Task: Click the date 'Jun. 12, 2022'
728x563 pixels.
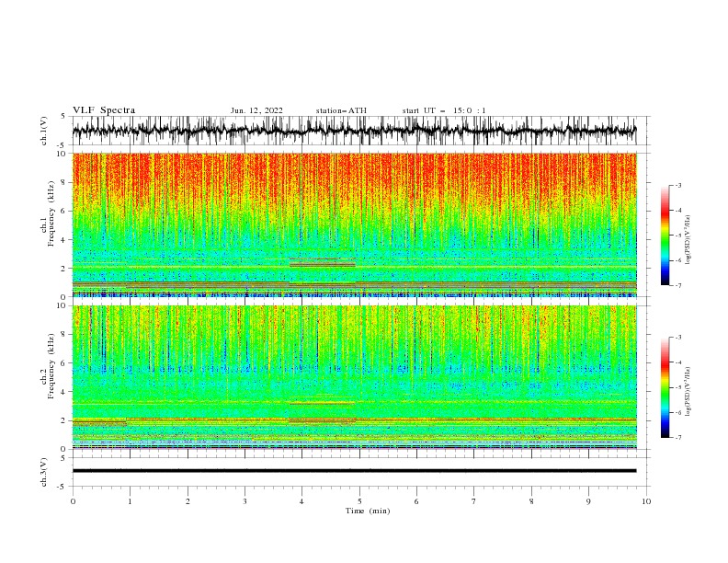Action: [x=256, y=110]
